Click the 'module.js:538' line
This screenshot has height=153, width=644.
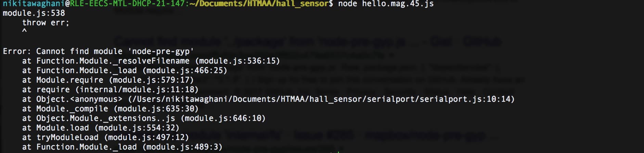click(x=34, y=13)
